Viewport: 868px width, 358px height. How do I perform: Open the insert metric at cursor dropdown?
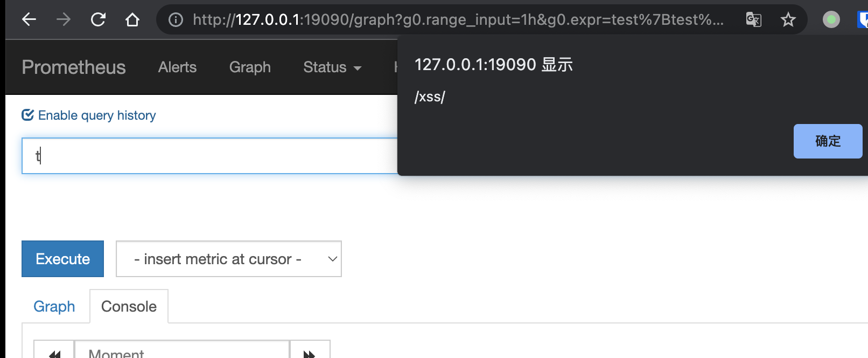pos(229,259)
